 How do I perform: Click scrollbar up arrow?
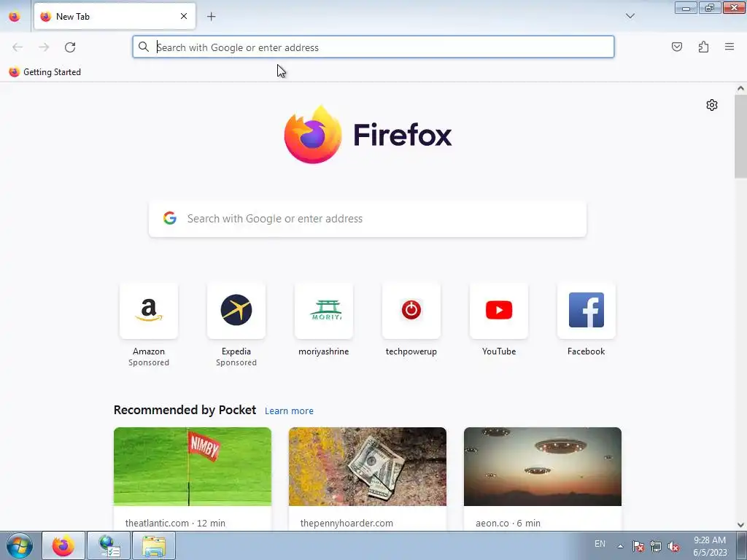[x=740, y=88]
